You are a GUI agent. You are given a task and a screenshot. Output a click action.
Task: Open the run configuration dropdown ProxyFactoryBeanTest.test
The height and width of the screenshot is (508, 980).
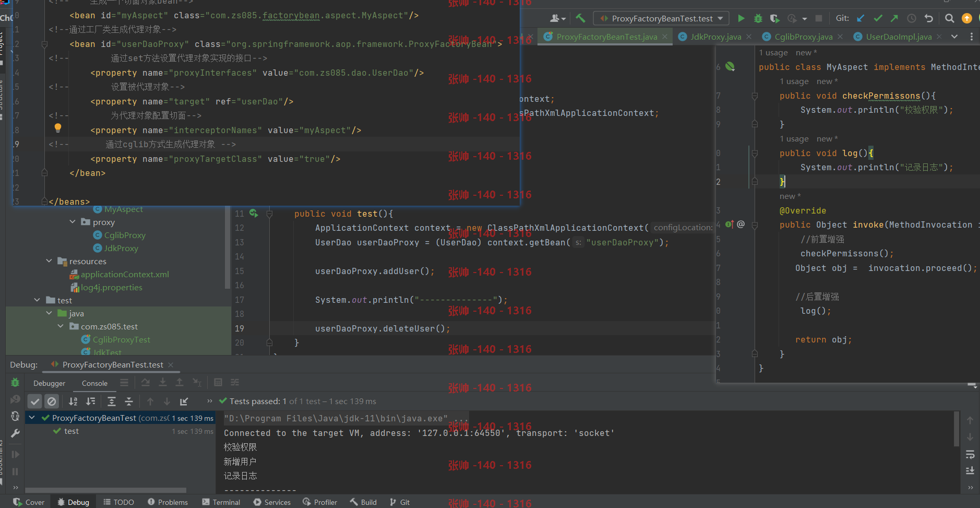point(662,18)
